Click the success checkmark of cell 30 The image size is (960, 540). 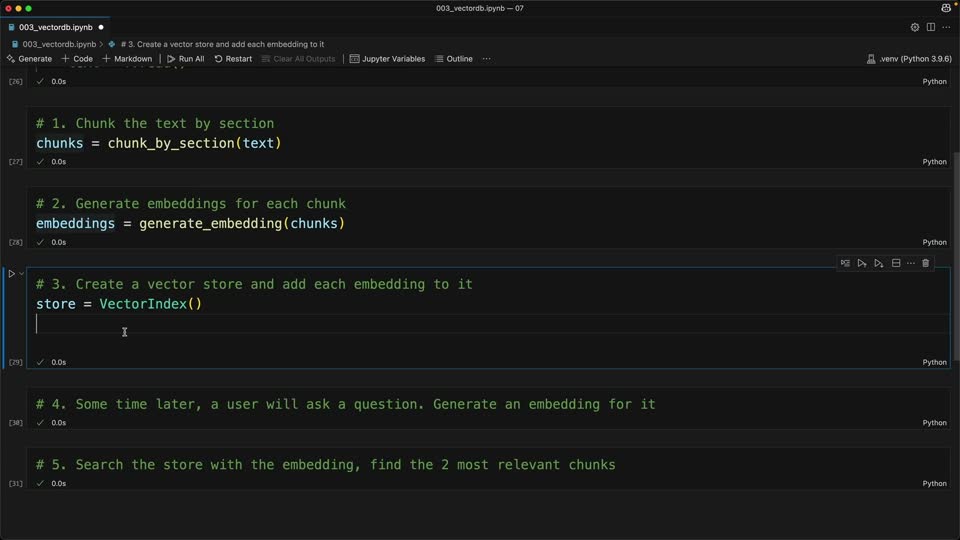click(40, 422)
